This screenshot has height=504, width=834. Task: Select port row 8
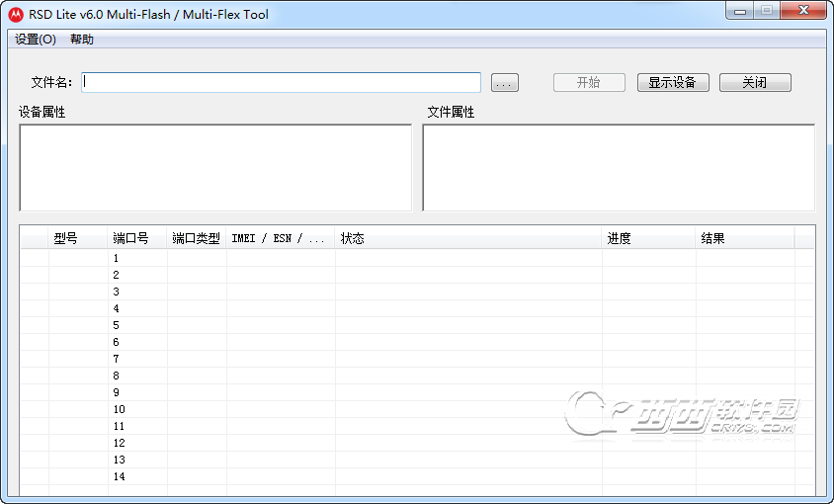click(417, 376)
